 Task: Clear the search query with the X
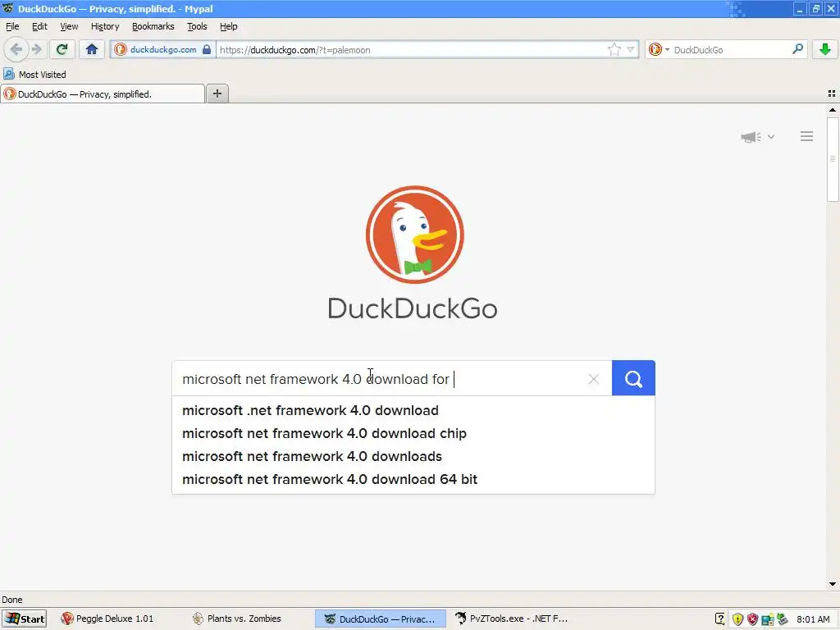coord(593,379)
